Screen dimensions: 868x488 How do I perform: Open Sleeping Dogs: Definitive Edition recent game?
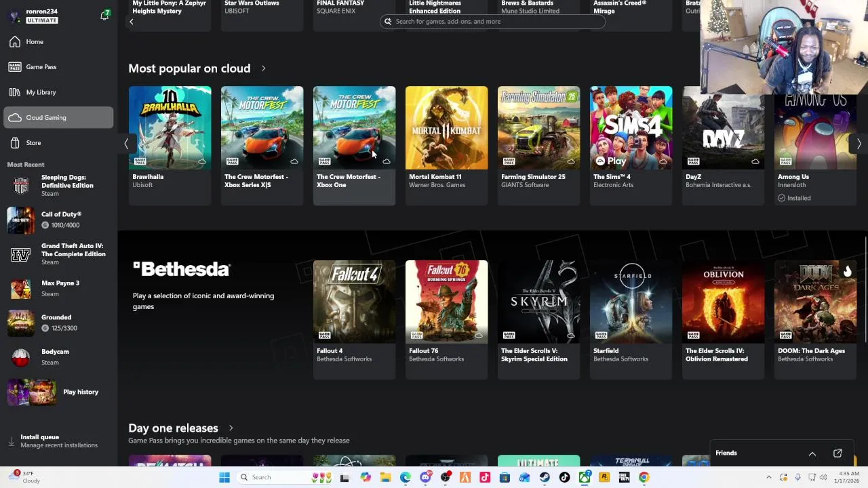click(60, 185)
